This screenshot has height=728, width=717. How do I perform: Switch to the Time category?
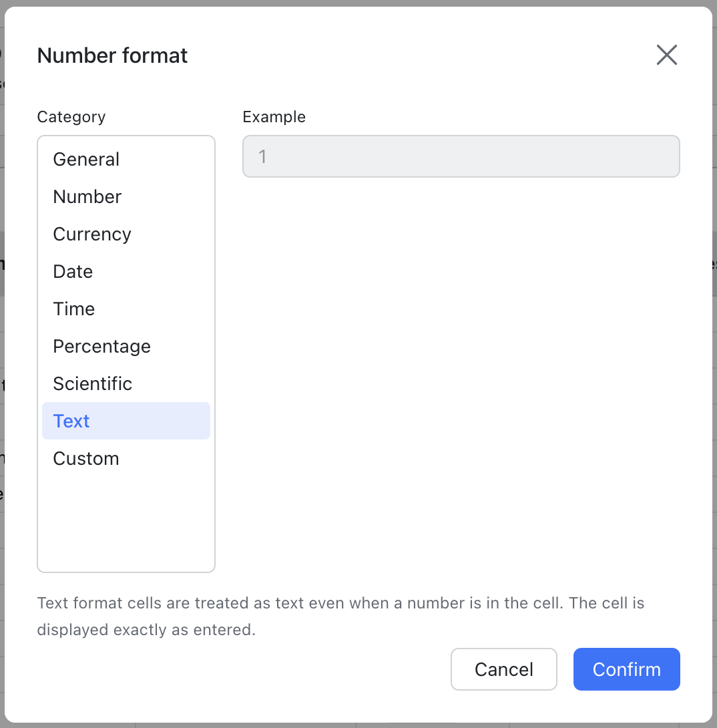pos(74,309)
